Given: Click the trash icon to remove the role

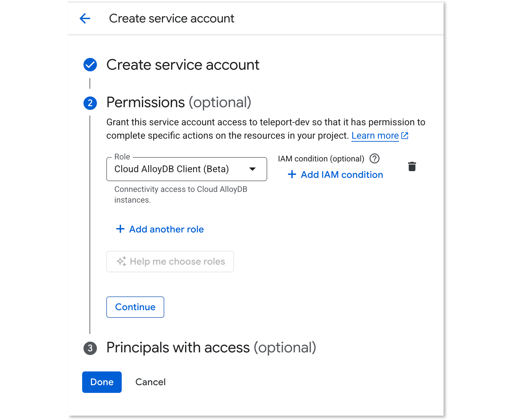Looking at the screenshot, I should [x=412, y=166].
